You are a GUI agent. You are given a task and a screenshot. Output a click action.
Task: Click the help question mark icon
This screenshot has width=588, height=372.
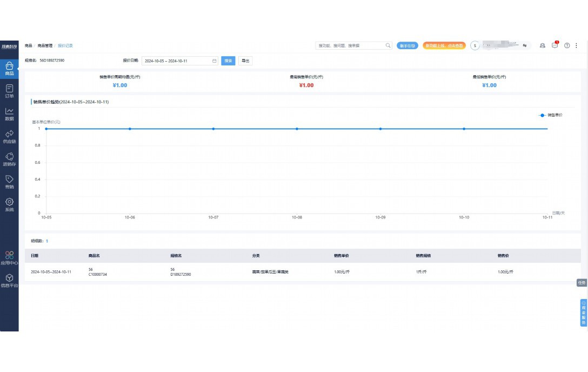tap(567, 45)
